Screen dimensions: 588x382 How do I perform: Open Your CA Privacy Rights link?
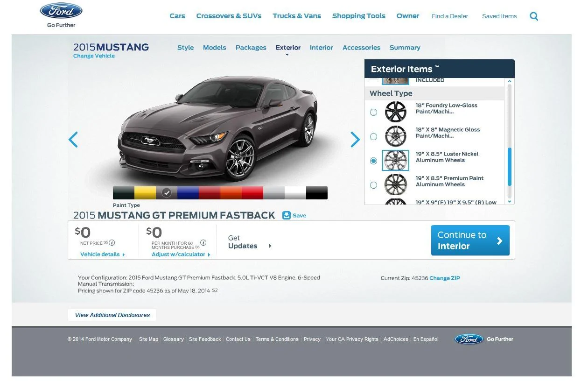tap(352, 340)
